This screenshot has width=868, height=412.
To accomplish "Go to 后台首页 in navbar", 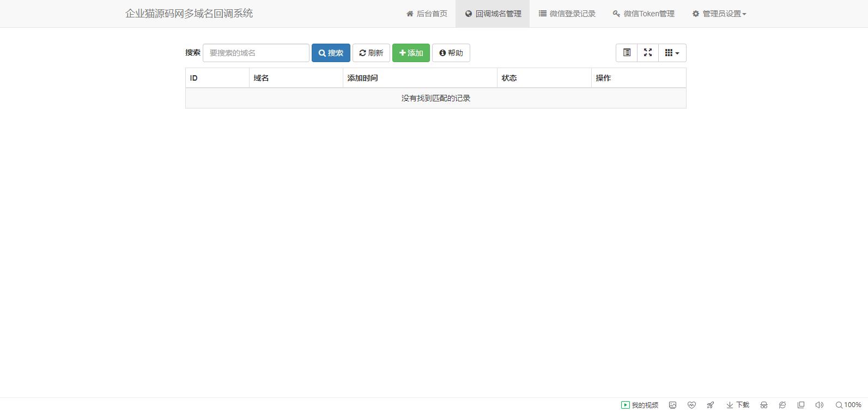I will [427, 14].
